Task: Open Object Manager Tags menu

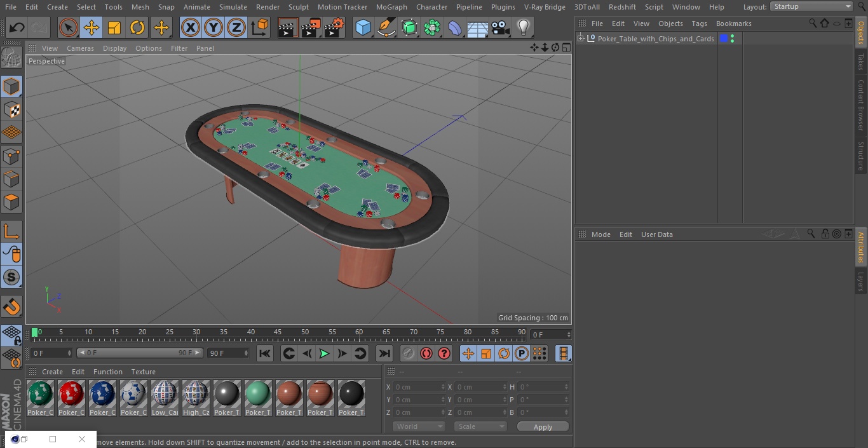Action: (x=699, y=24)
